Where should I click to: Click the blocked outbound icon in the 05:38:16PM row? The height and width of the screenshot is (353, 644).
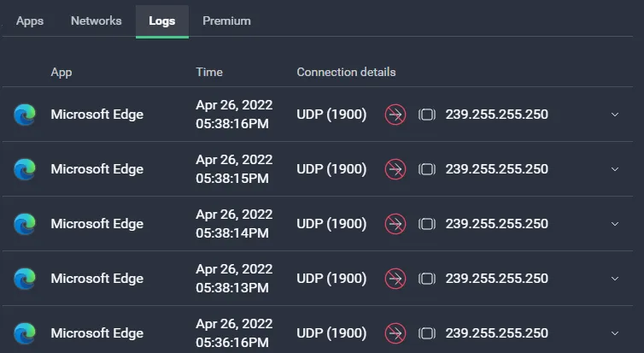395,115
